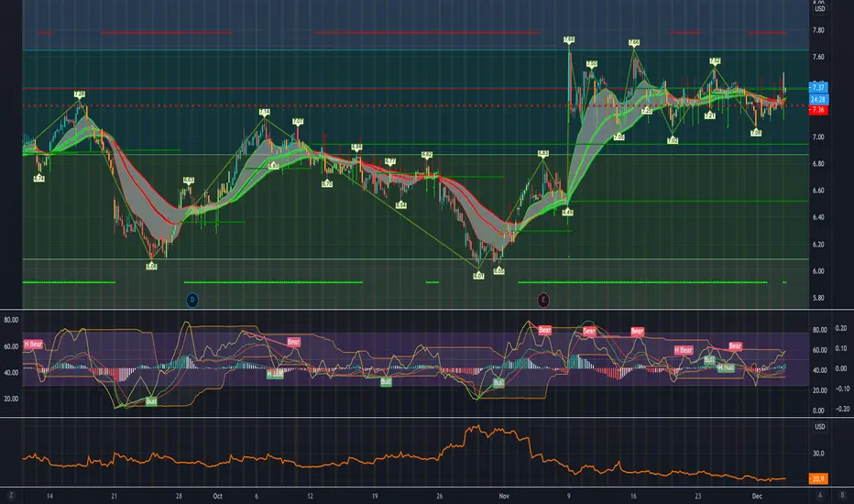This screenshot has height=504, width=854.
Task: Click the blue 7.37 current price label
Action: (x=818, y=88)
